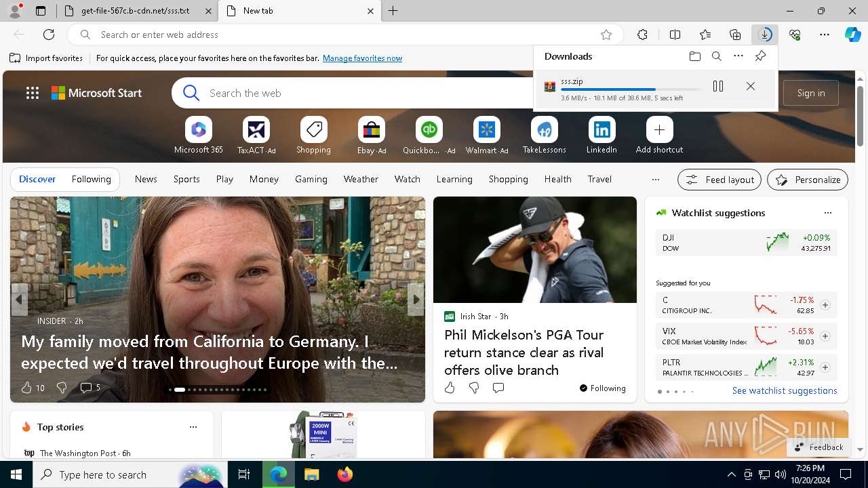Open the Gaming category
868x488 pixels.
[311, 179]
